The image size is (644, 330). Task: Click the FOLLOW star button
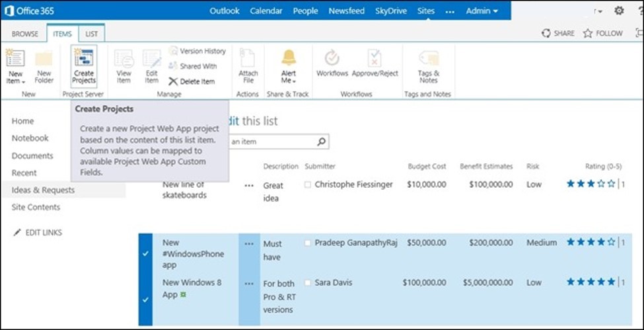(603, 33)
